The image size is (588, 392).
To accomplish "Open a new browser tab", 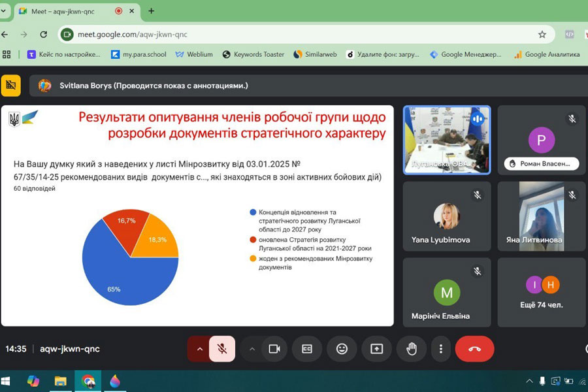I will click(x=151, y=11).
